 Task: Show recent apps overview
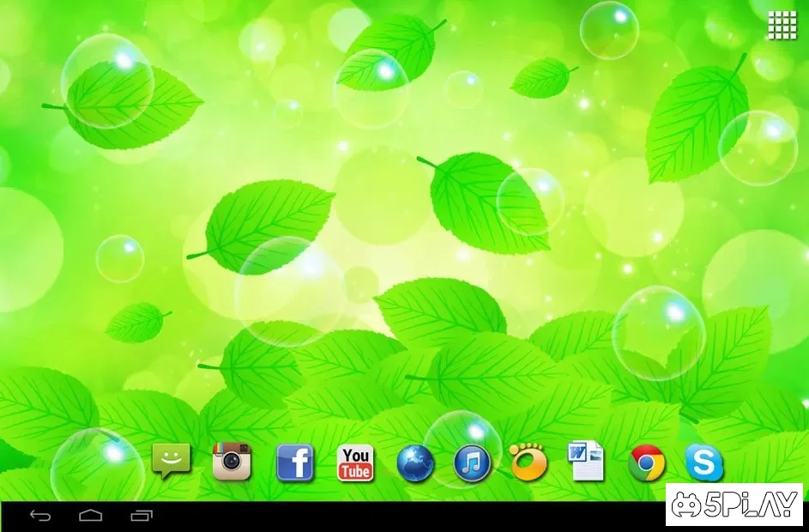142,516
